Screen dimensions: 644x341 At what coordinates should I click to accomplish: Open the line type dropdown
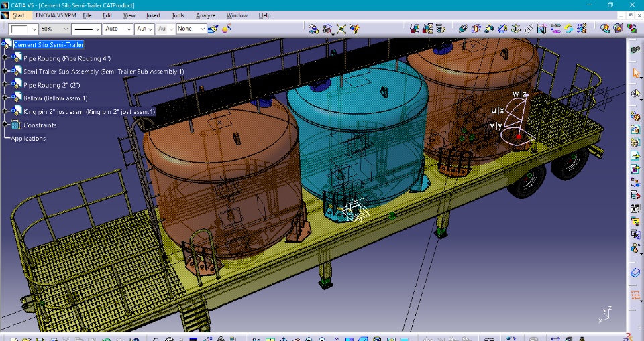(97, 29)
